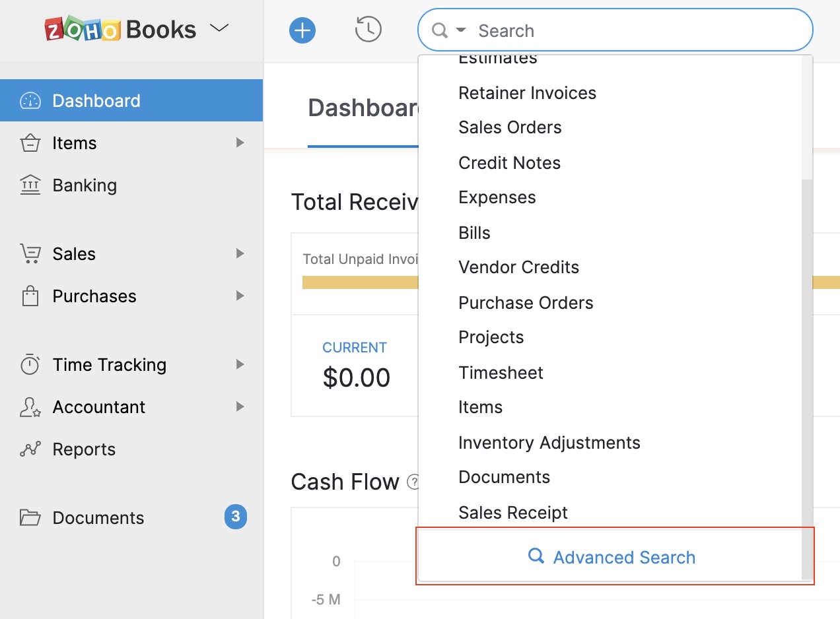Open the quick create plus icon
Viewport: 840px width, 619px height.
click(302, 30)
